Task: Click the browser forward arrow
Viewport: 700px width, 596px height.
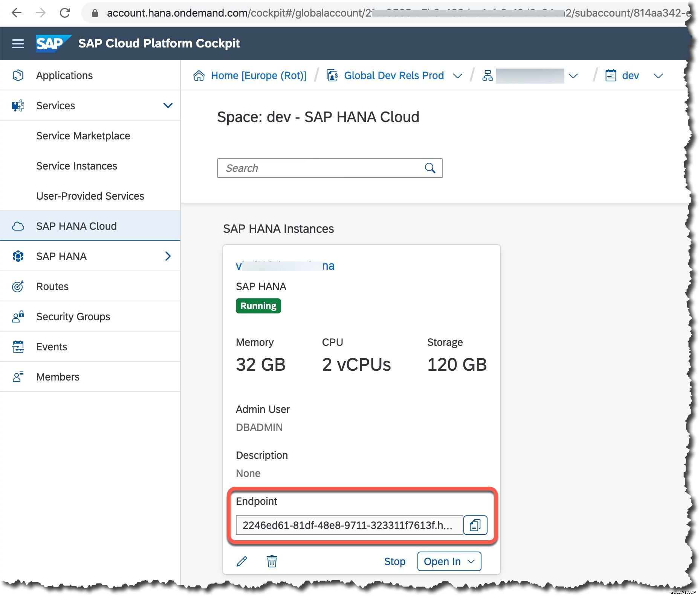Action: point(40,13)
